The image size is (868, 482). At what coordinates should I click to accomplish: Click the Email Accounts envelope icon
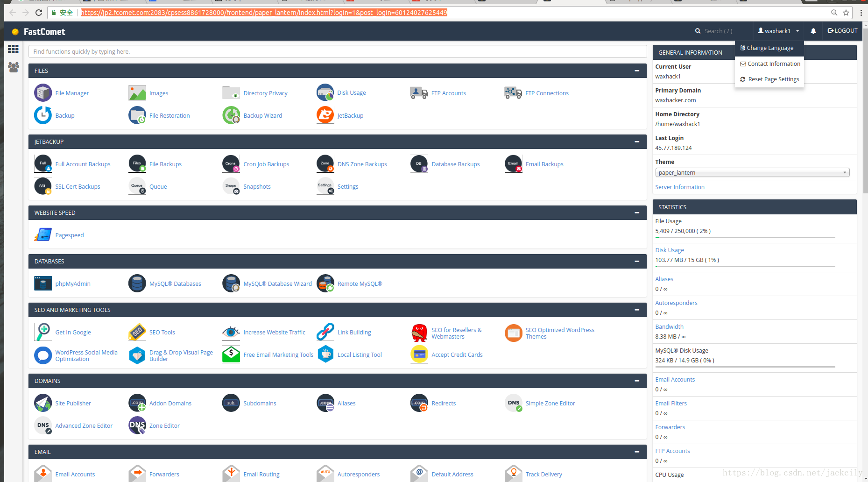point(43,473)
